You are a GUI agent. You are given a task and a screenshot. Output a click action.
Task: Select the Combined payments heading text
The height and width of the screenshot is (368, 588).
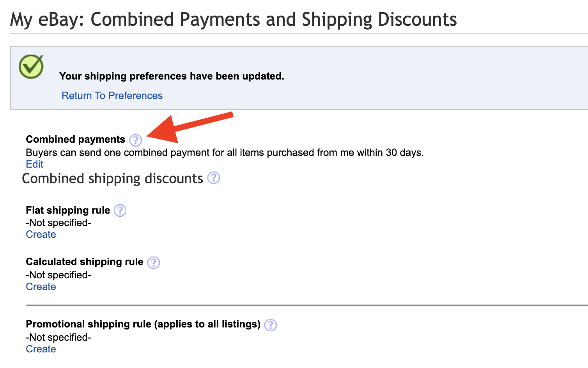point(75,139)
